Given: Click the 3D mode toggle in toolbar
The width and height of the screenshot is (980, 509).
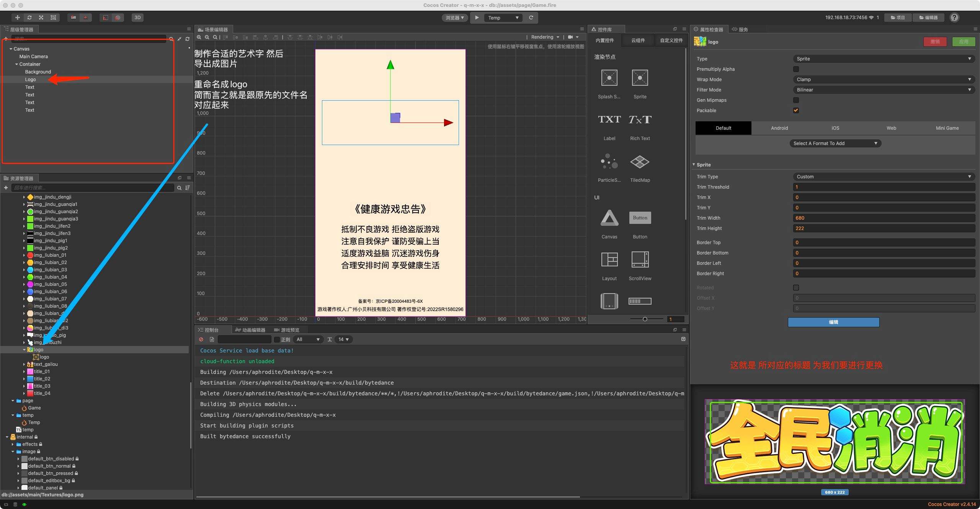Looking at the screenshot, I should click(x=137, y=18).
